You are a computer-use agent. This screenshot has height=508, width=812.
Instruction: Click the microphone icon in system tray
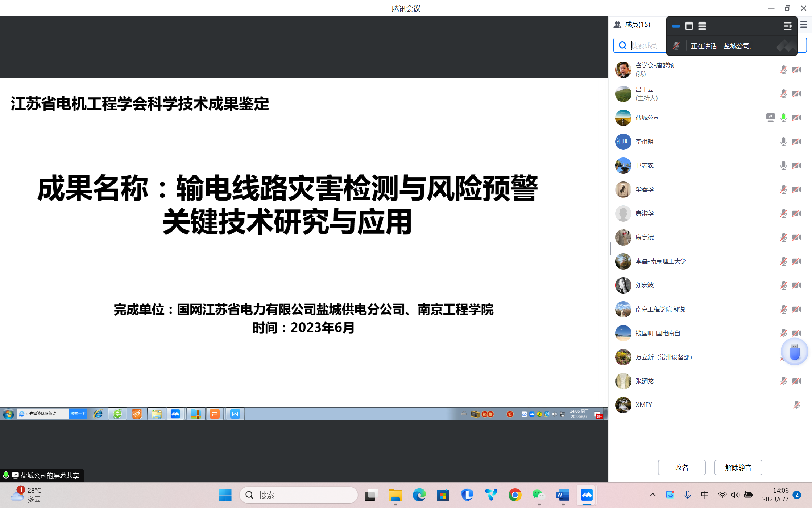click(x=687, y=495)
